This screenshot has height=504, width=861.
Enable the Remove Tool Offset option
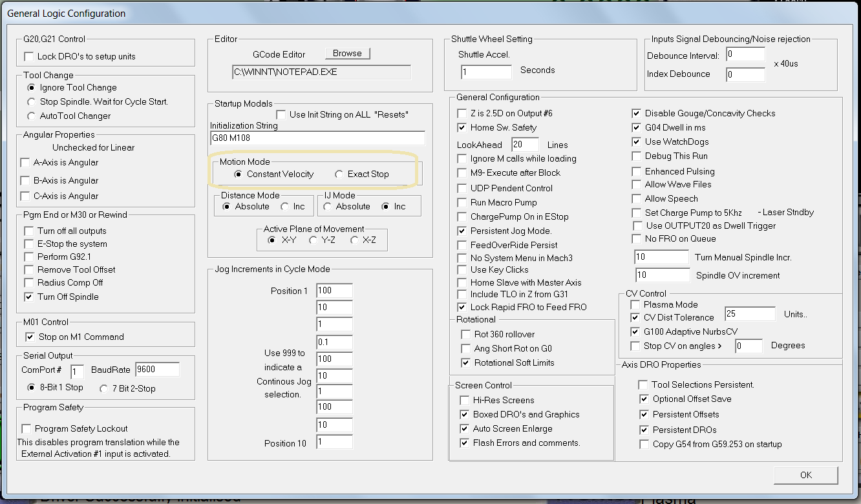tap(28, 269)
